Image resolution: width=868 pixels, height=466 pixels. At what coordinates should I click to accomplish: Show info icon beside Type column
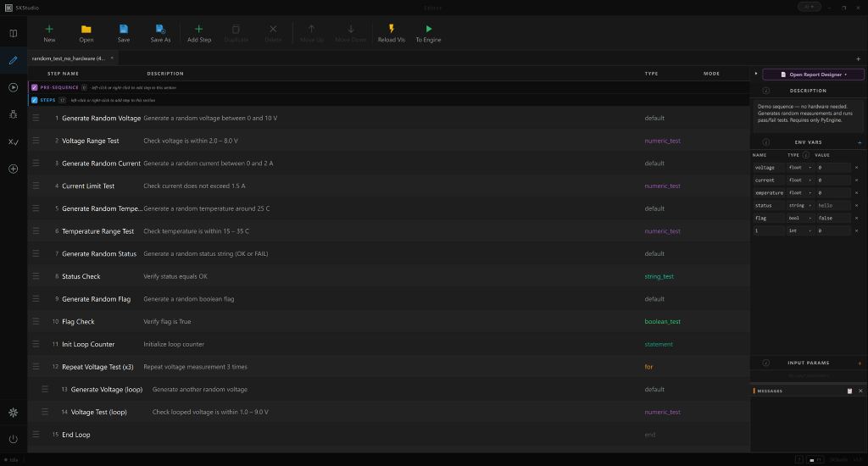tap(806, 155)
